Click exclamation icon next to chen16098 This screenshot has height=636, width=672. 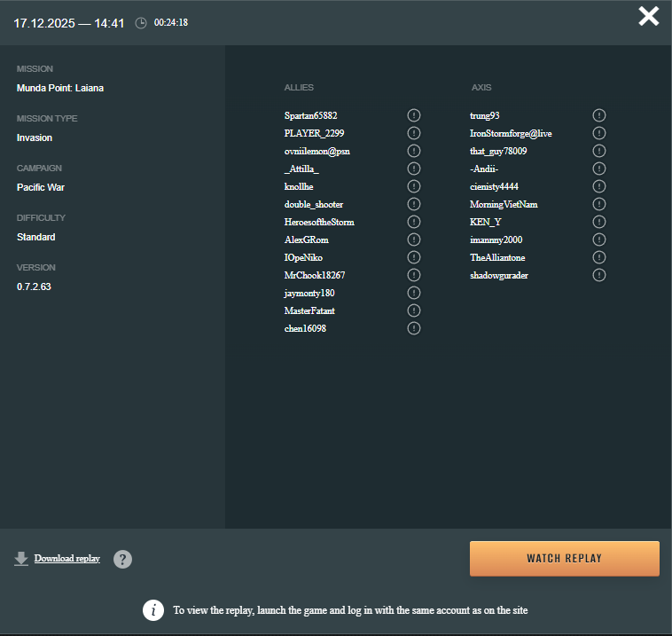414,328
